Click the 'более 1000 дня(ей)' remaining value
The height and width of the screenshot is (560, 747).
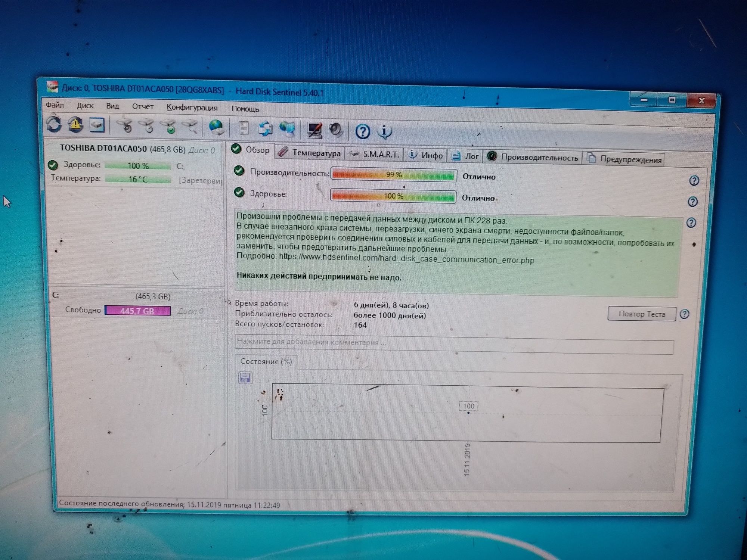(x=390, y=315)
